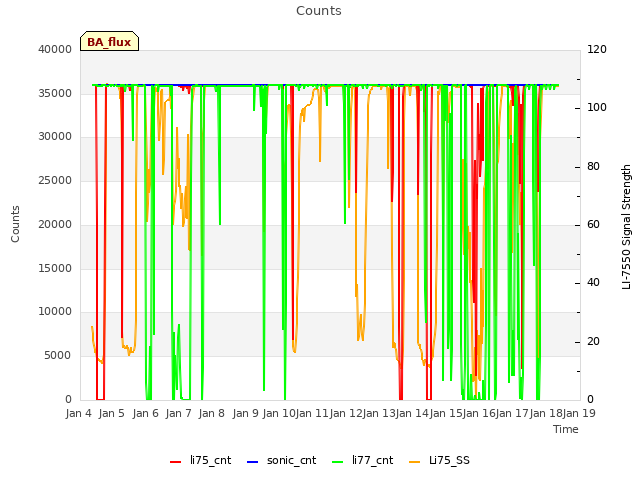The height and width of the screenshot is (480, 640).
Task: Click the Jan 9 x-axis label
Action: click(x=245, y=413)
